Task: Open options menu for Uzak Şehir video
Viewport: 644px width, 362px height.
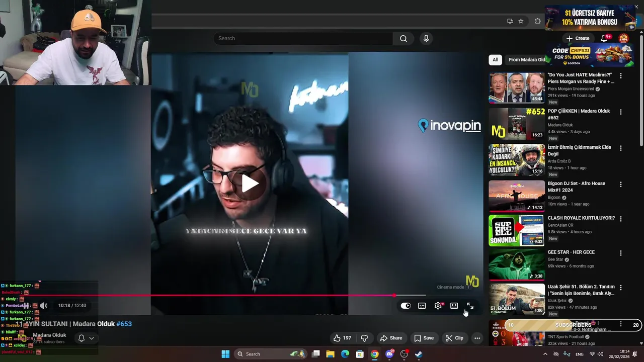Action: coord(621,288)
